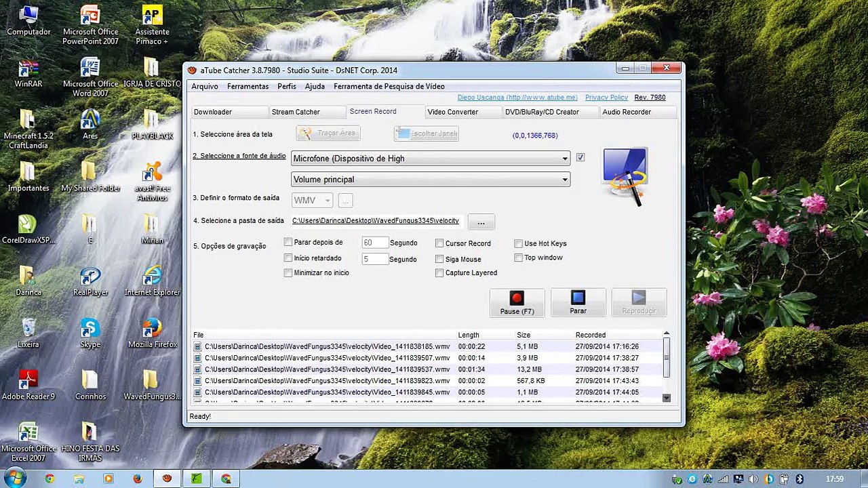Viewport: 868px width, 488px height.
Task: Open the Windows Start menu orb
Action: tap(15, 478)
